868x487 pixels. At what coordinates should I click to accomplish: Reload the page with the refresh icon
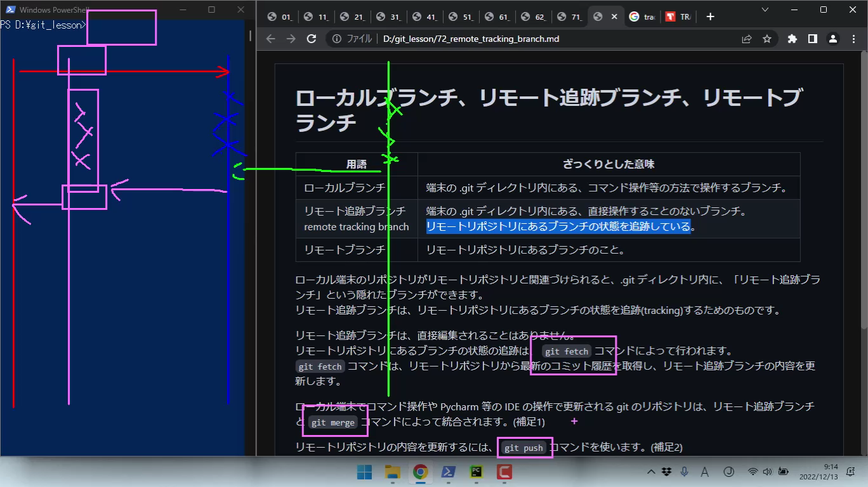click(311, 39)
